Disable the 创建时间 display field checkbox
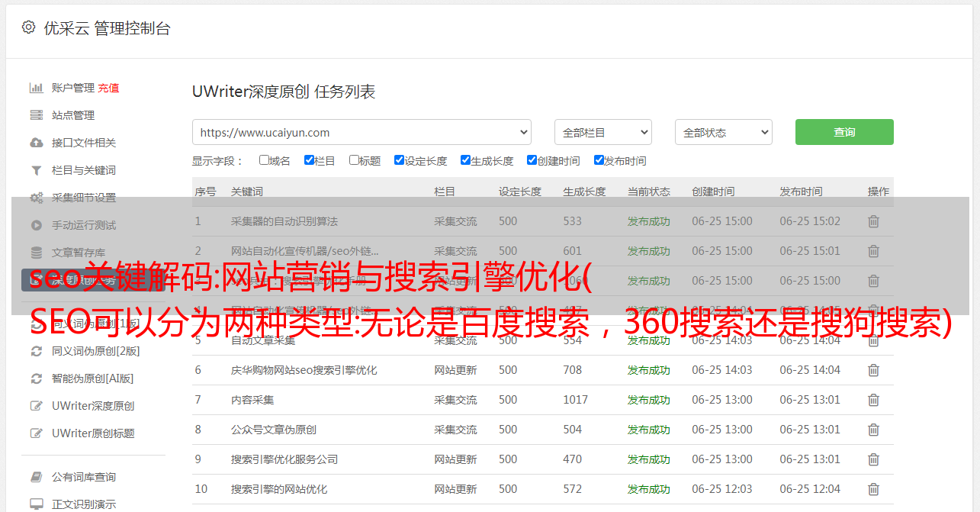This screenshot has width=980, height=512. tap(532, 160)
